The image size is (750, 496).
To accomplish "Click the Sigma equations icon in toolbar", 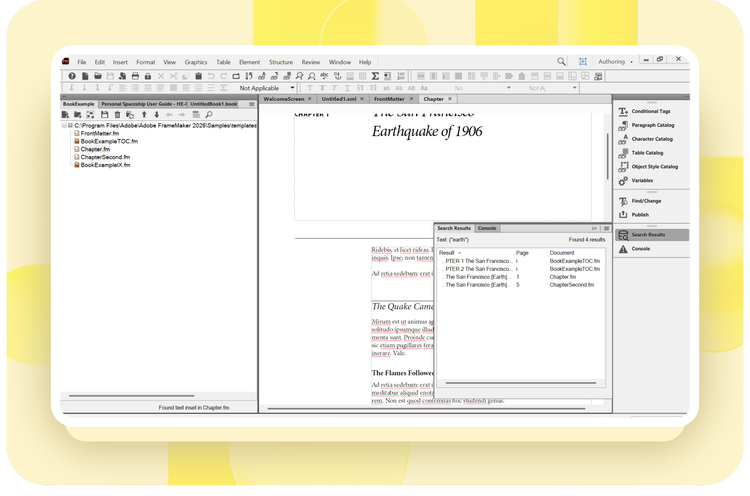I will [375, 76].
